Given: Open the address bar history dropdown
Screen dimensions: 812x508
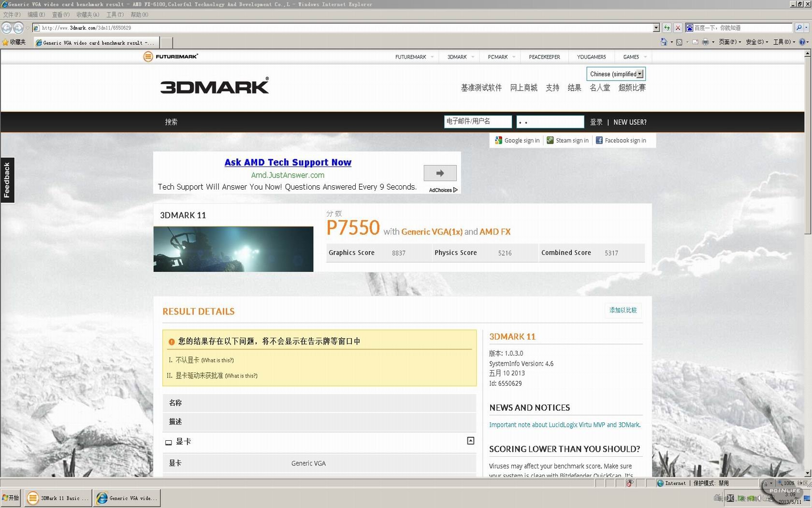Looking at the screenshot, I should (x=656, y=28).
